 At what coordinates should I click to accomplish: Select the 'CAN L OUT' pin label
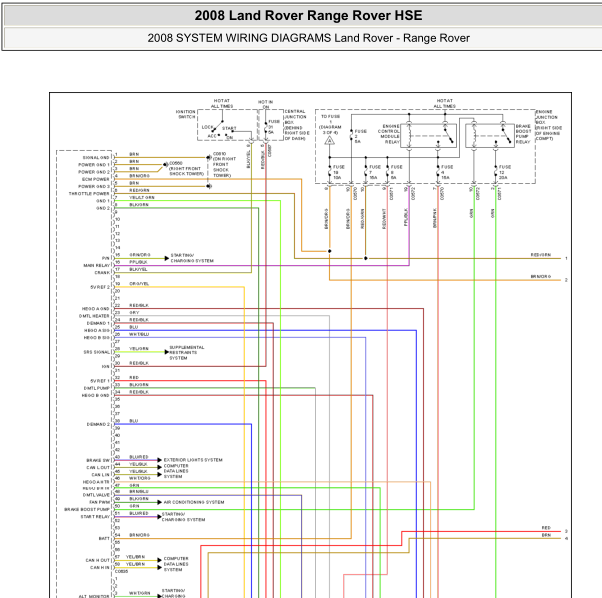tap(98, 468)
